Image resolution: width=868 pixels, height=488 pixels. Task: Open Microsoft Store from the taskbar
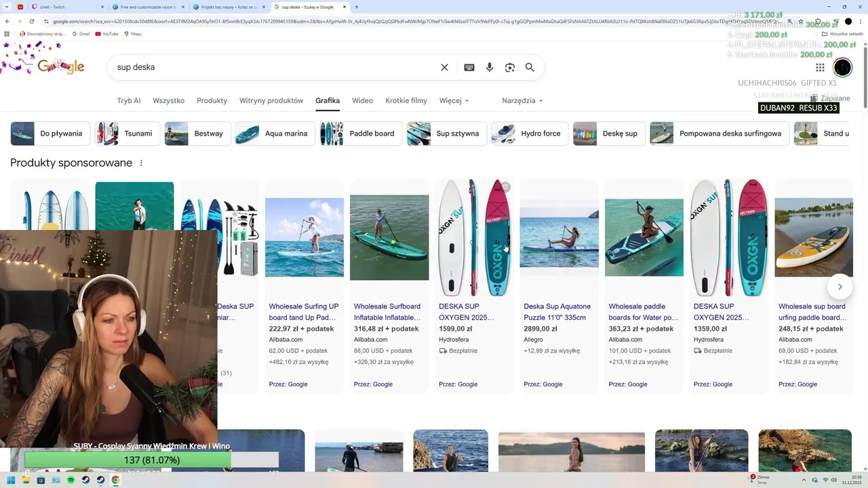[x=41, y=480]
